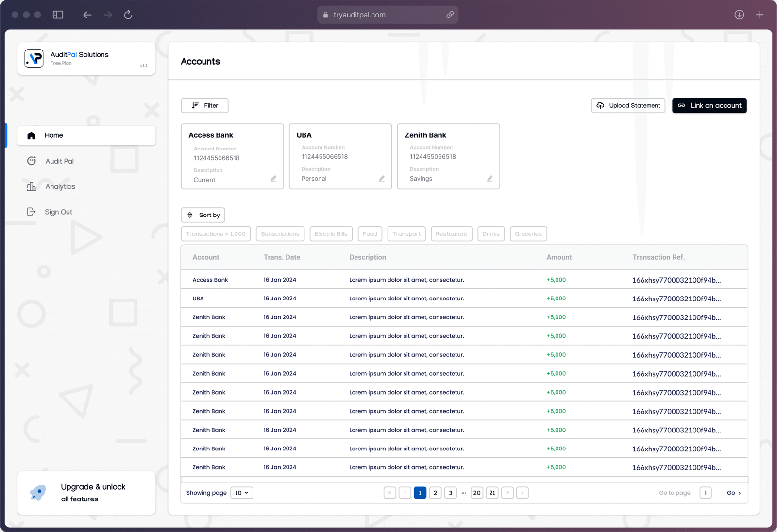Select page 3 in pagination
Screen dimensions: 777x532
pos(451,493)
